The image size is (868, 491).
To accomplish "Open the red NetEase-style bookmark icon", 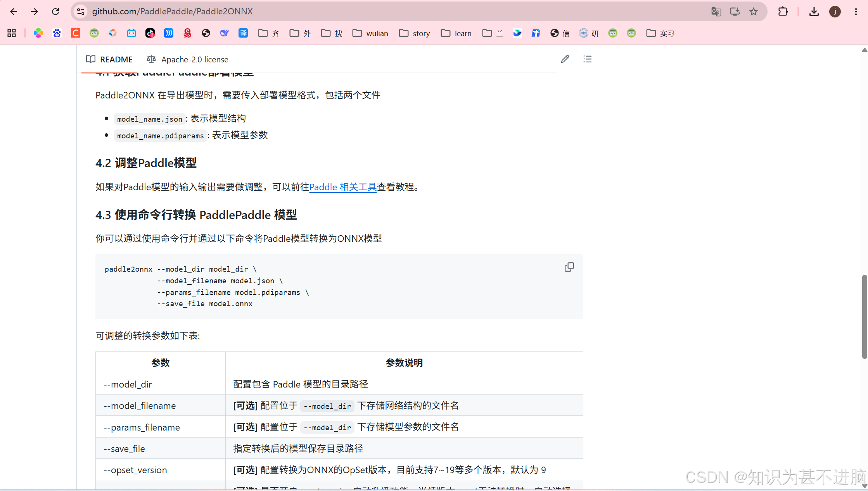I will click(187, 33).
